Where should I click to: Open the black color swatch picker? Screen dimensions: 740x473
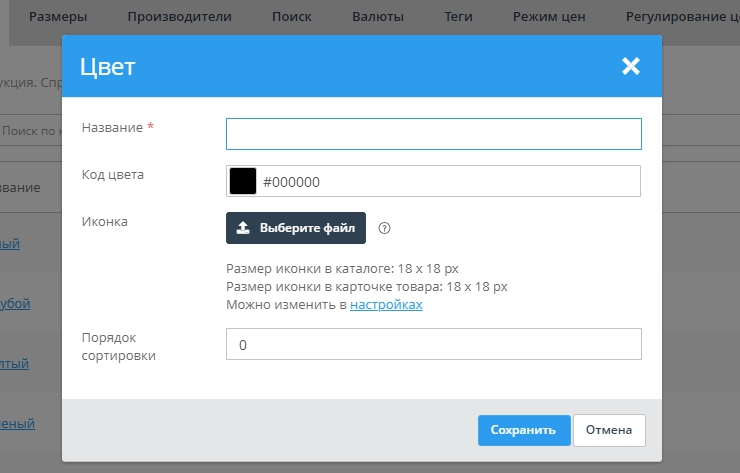(x=243, y=182)
